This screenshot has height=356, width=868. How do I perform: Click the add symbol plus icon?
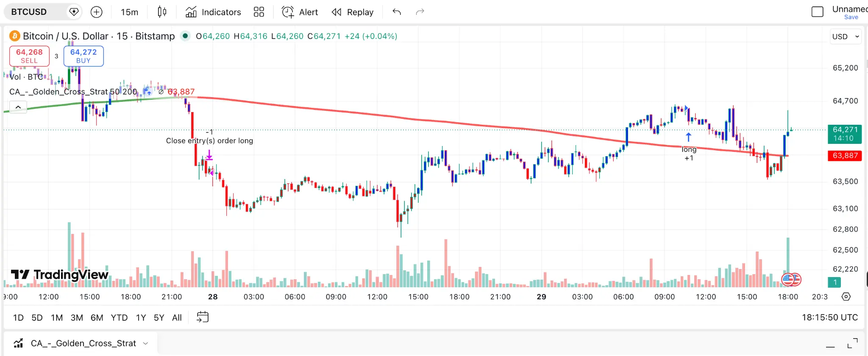97,12
